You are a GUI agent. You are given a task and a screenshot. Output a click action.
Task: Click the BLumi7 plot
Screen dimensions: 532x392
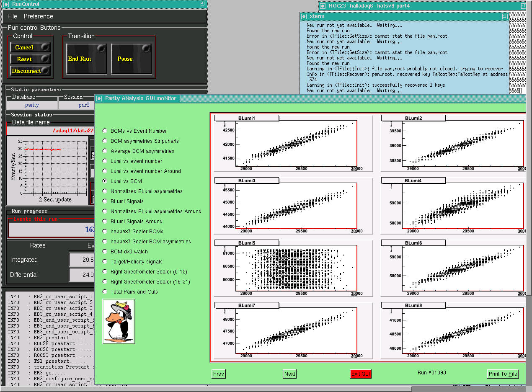pos(293,330)
